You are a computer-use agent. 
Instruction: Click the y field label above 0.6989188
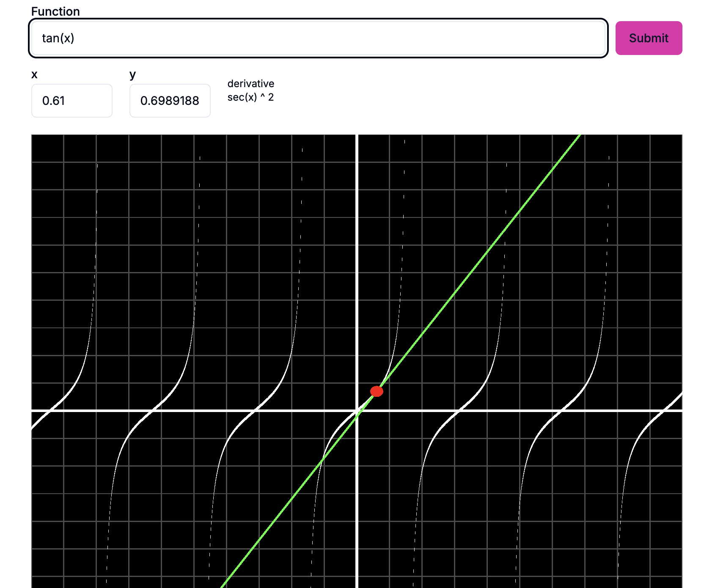tap(132, 75)
